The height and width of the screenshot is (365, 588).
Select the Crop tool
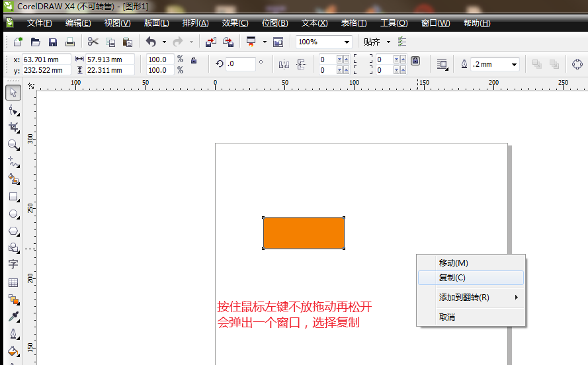tap(13, 127)
